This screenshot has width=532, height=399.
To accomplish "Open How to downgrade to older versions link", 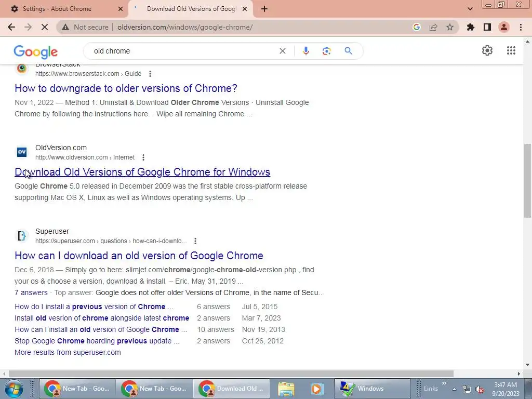I will [126, 88].
